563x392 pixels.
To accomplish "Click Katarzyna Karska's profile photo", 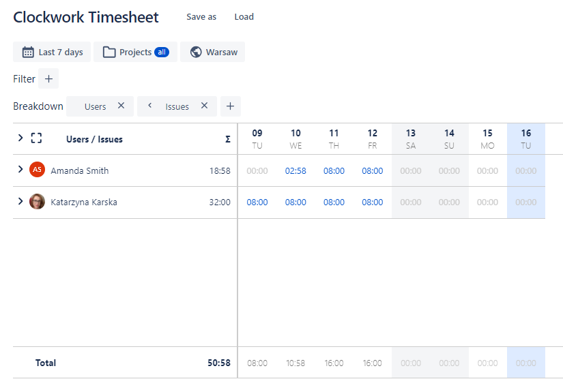I will [37, 202].
